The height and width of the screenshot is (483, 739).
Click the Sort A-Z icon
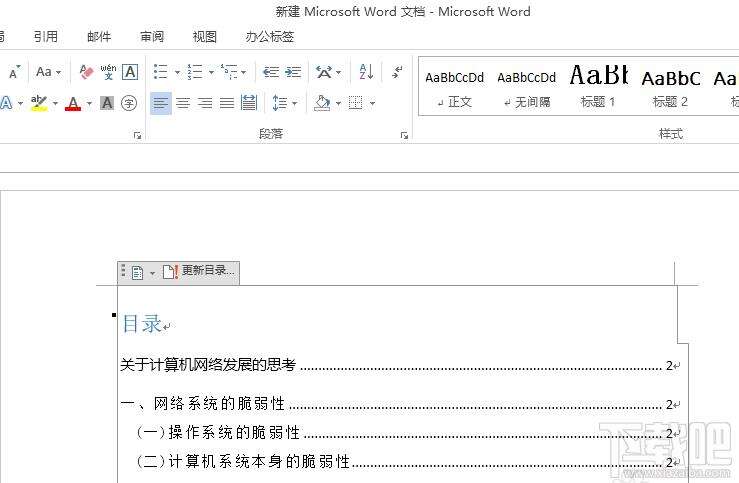pyautogui.click(x=366, y=72)
